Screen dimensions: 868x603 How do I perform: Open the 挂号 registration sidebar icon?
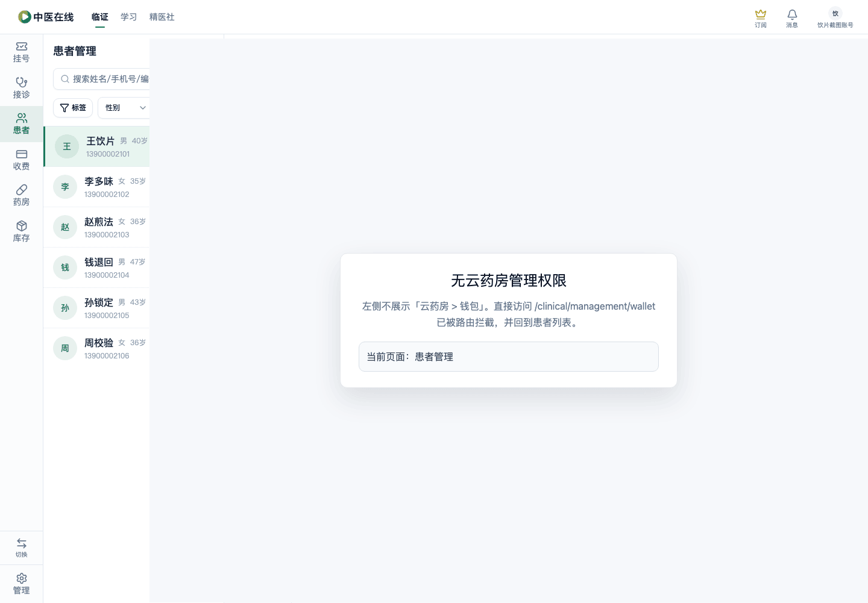coord(21,52)
